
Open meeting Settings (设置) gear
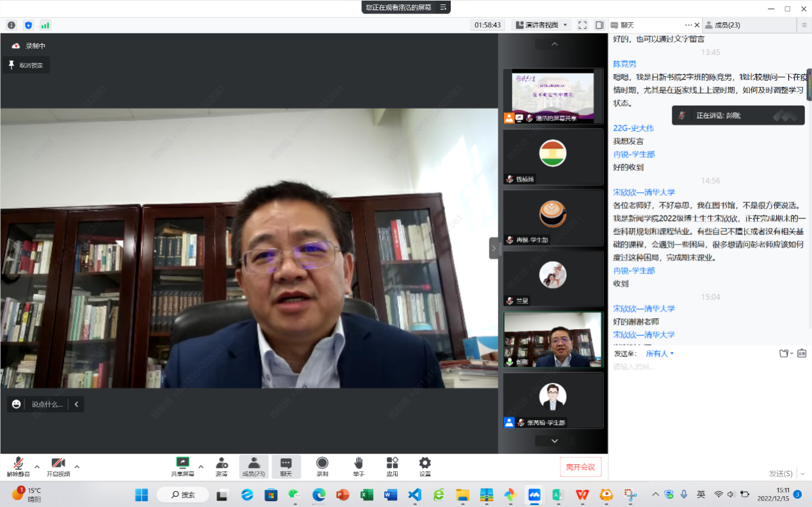[425, 465]
